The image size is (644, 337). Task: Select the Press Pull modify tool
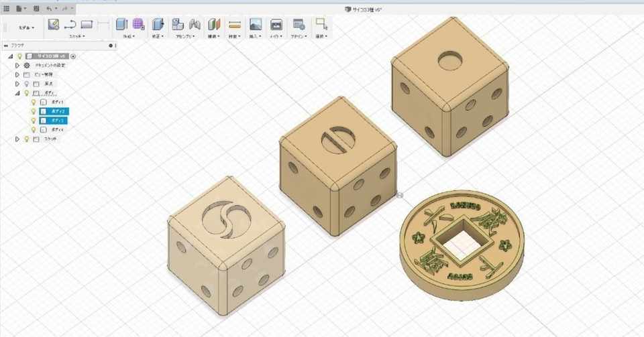pyautogui.click(x=158, y=25)
